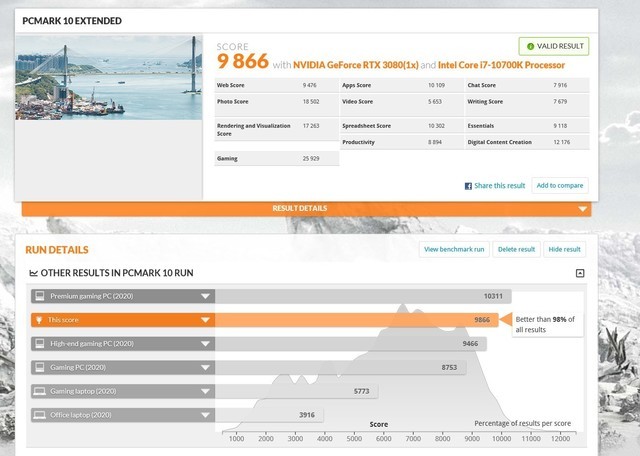Click View benchmark run button
The height and width of the screenshot is (456, 640).
[x=454, y=249]
